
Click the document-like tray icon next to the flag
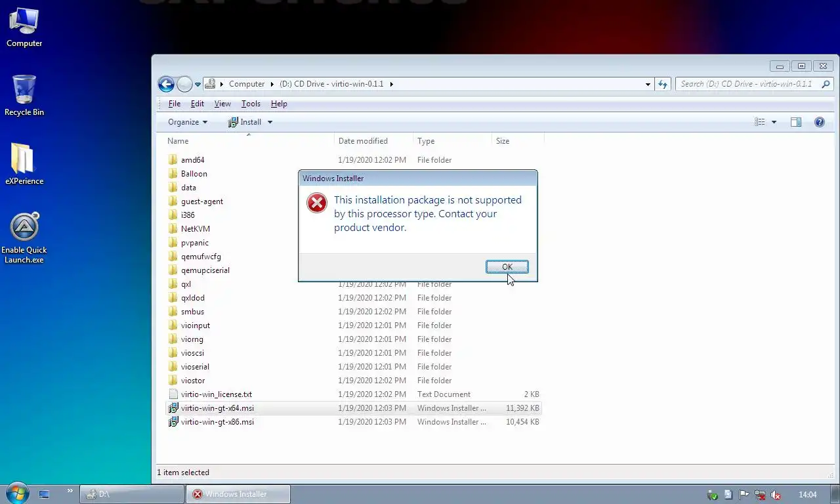click(x=728, y=495)
